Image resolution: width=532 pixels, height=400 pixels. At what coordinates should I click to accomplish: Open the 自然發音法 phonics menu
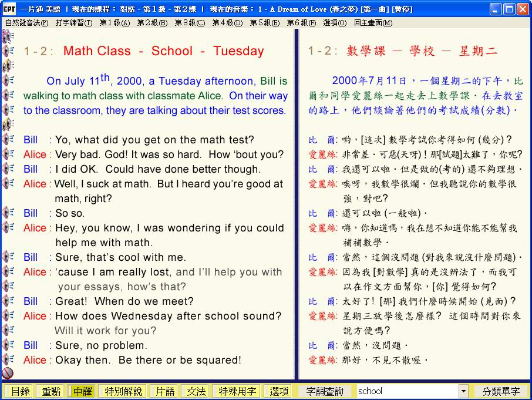point(26,23)
